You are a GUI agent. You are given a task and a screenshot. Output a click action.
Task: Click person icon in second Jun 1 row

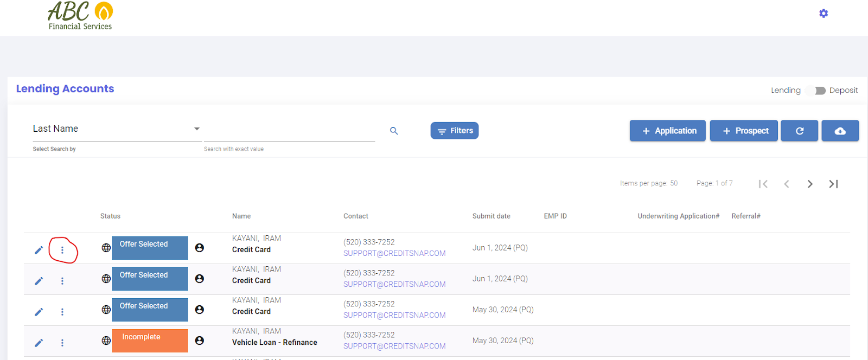click(x=200, y=279)
